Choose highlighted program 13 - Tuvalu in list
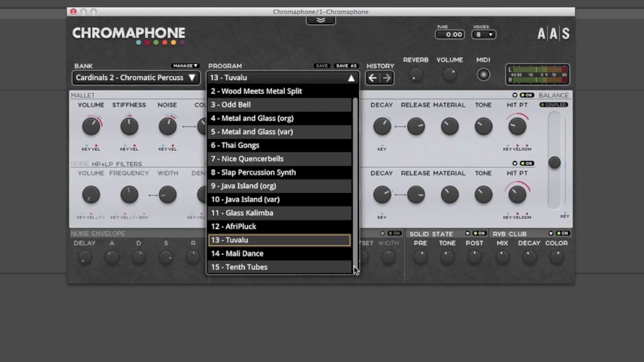 pos(280,240)
